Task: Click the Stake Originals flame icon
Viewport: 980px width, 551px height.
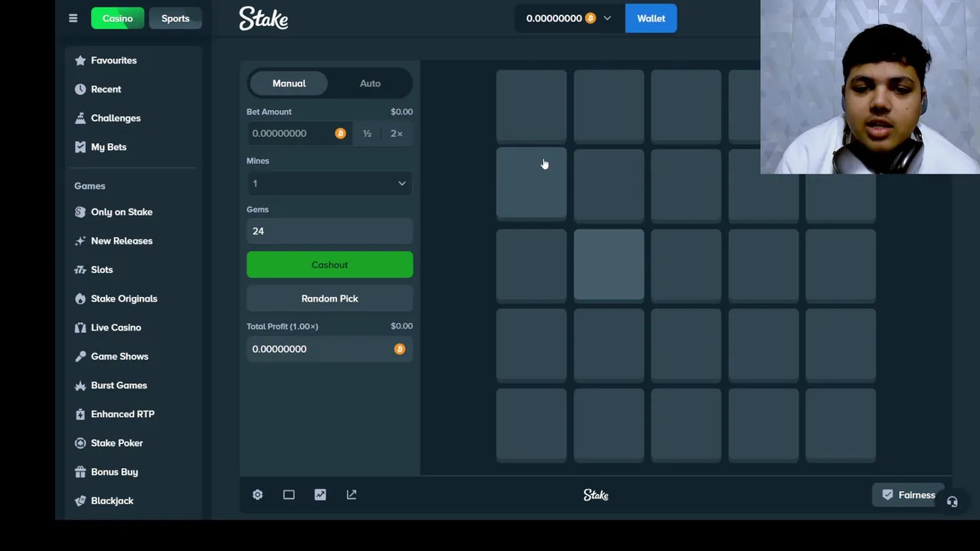Action: coord(80,298)
